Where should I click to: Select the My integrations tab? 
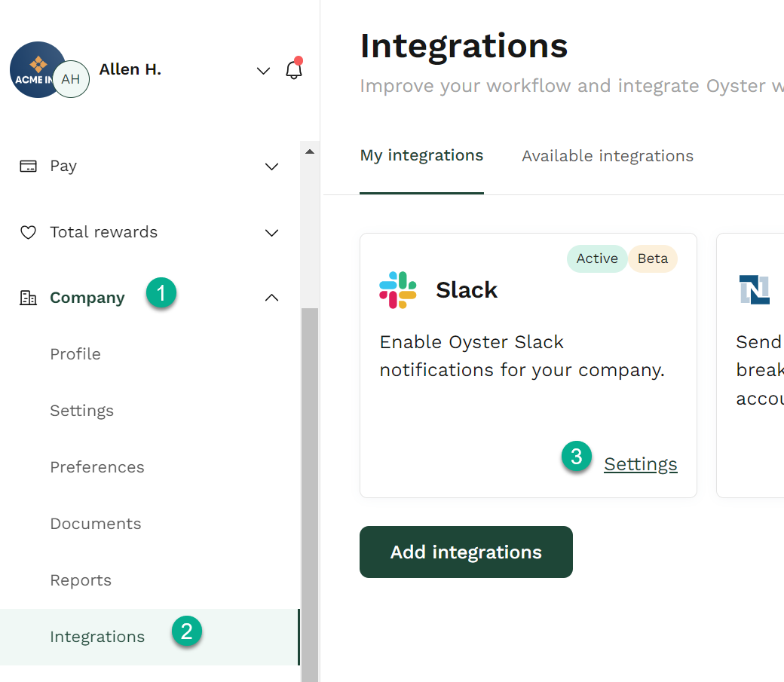tap(421, 156)
